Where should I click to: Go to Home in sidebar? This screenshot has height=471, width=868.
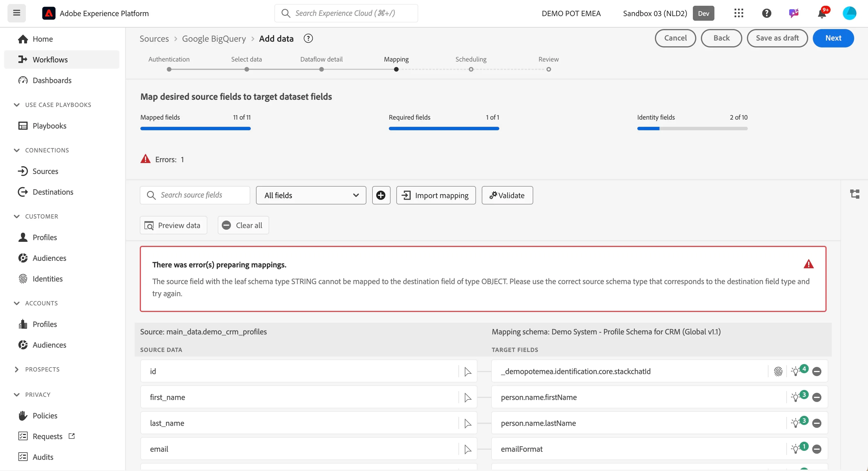(62, 39)
